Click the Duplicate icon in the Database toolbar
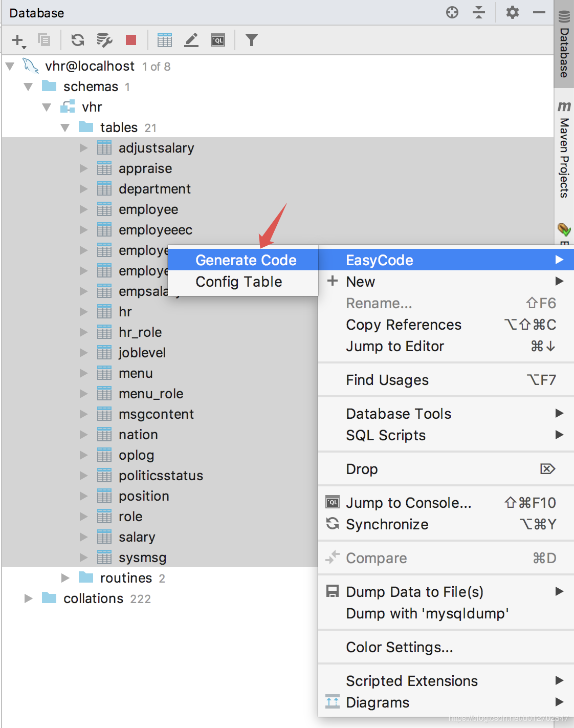Screen dimensions: 574x728 [43, 39]
